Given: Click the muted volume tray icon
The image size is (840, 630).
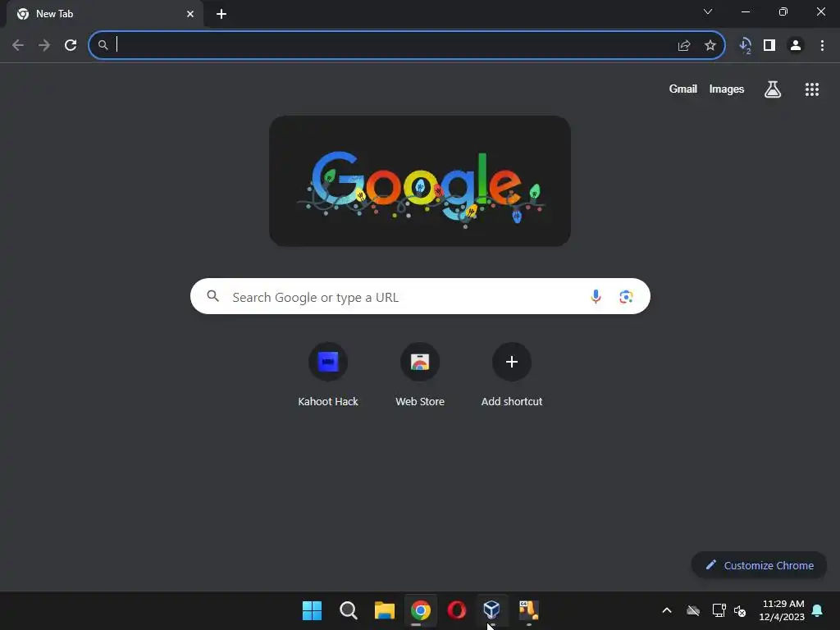Looking at the screenshot, I should 740,610.
